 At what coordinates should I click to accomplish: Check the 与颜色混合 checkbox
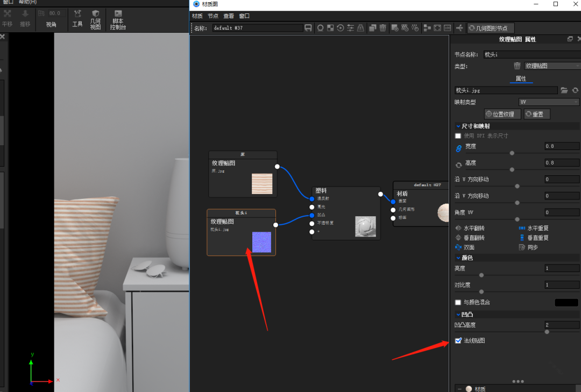tap(458, 303)
